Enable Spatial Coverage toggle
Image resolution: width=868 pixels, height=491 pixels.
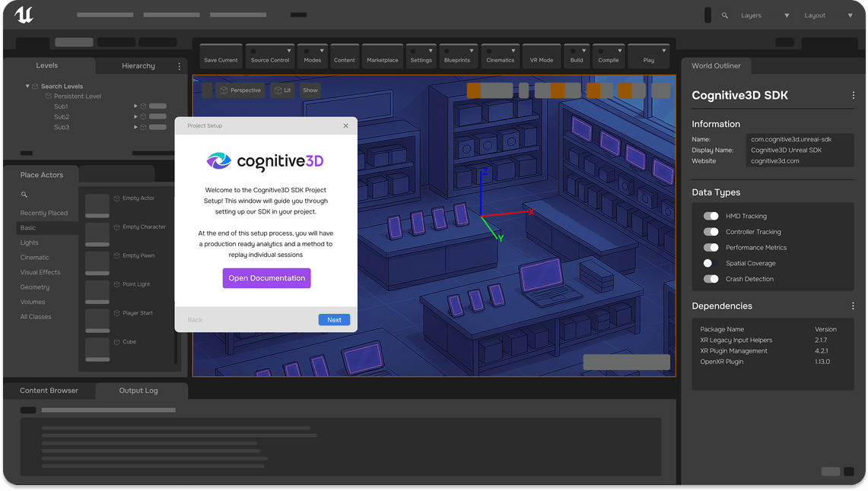pos(711,263)
